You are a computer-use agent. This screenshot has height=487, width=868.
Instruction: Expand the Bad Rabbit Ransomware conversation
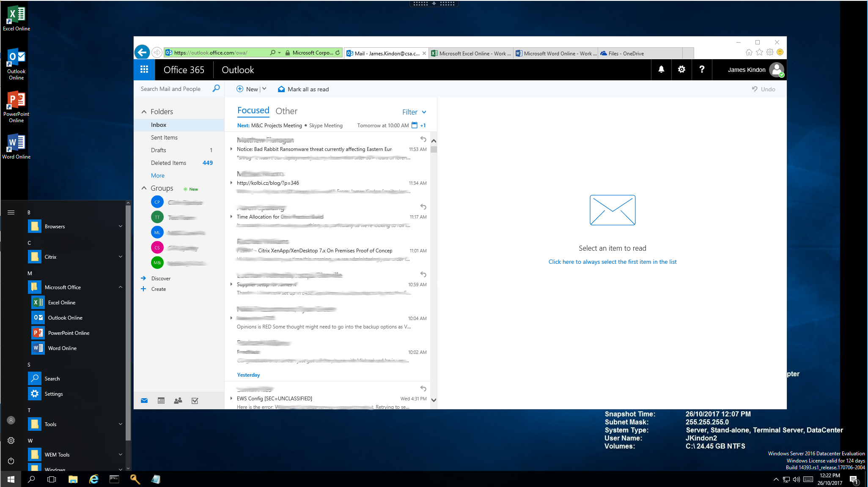(231, 149)
